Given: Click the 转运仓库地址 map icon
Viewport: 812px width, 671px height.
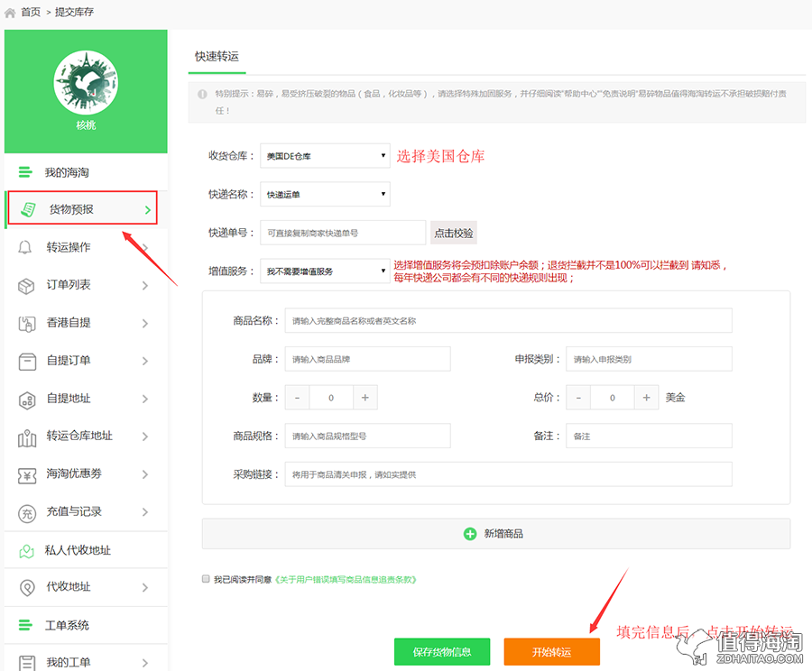Looking at the screenshot, I should 27,438.
